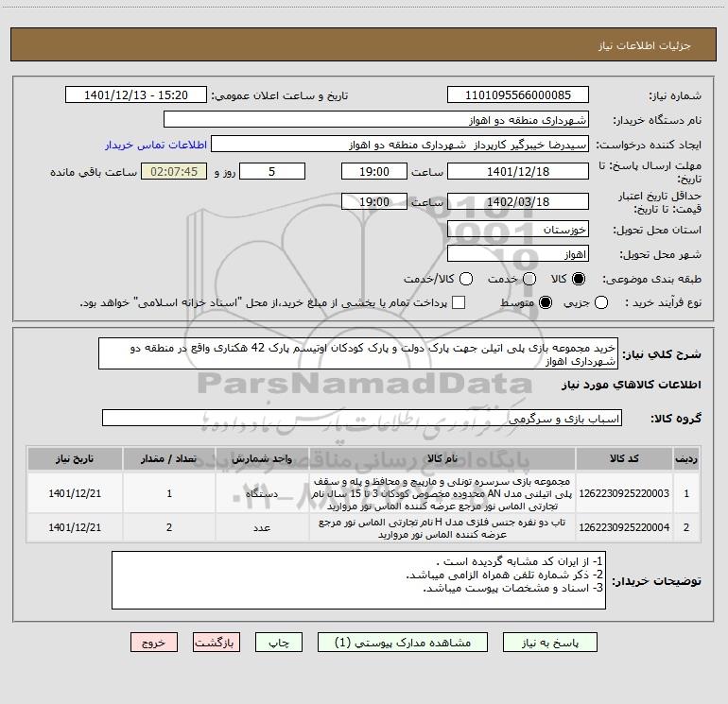The image size is (728, 704).
Task: Check the اسناد خزانه اسلامی payment checkbox
Action: click(x=459, y=302)
